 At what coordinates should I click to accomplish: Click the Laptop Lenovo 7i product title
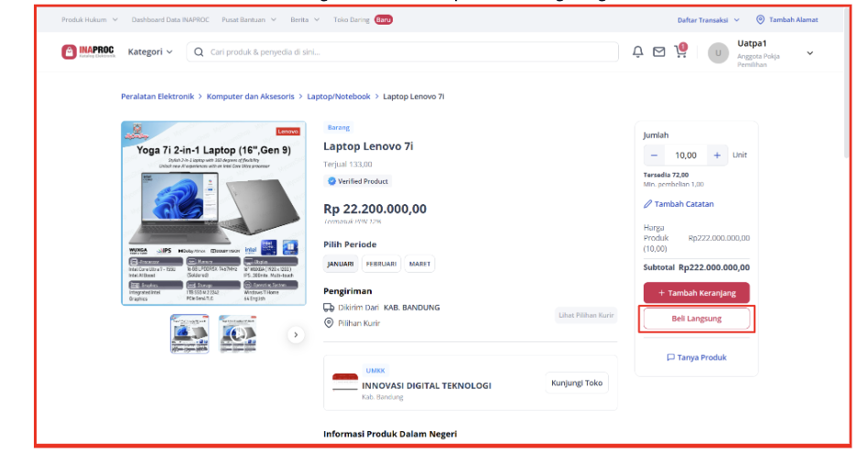(368, 146)
